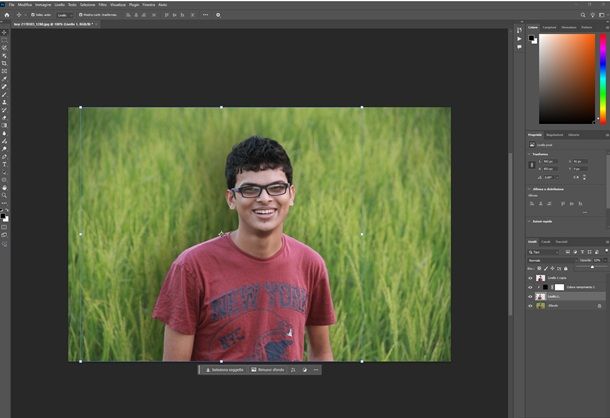Open the Normale blend mode dropdown
The height and width of the screenshot is (418, 610).
[552, 260]
